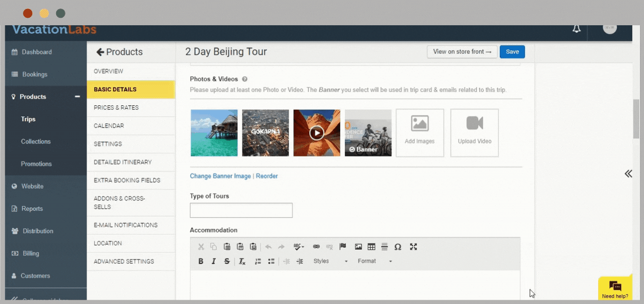Go to Detailed Itinerary section
This screenshot has width=644, height=304.
123,162
